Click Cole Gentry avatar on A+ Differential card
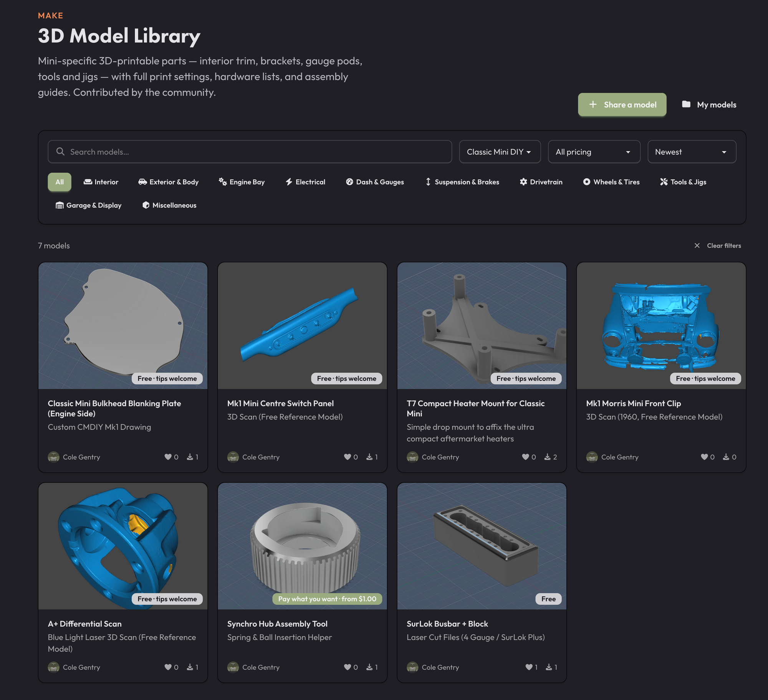Screen dimensions: 768x700 pyautogui.click(x=53, y=667)
